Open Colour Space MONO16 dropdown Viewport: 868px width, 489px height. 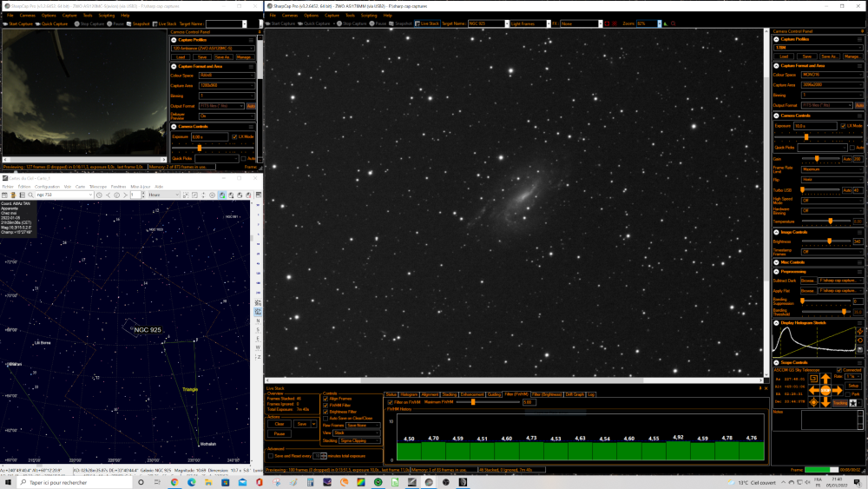pyautogui.click(x=832, y=74)
